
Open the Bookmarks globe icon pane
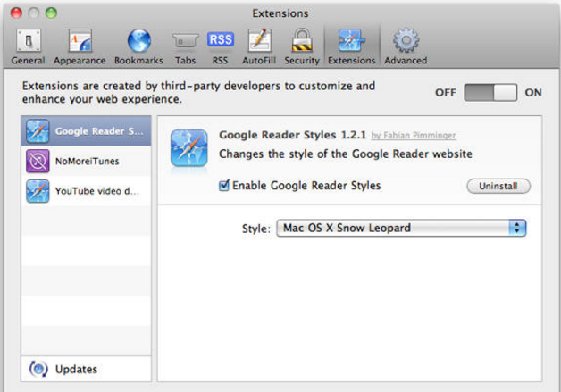pos(138,47)
